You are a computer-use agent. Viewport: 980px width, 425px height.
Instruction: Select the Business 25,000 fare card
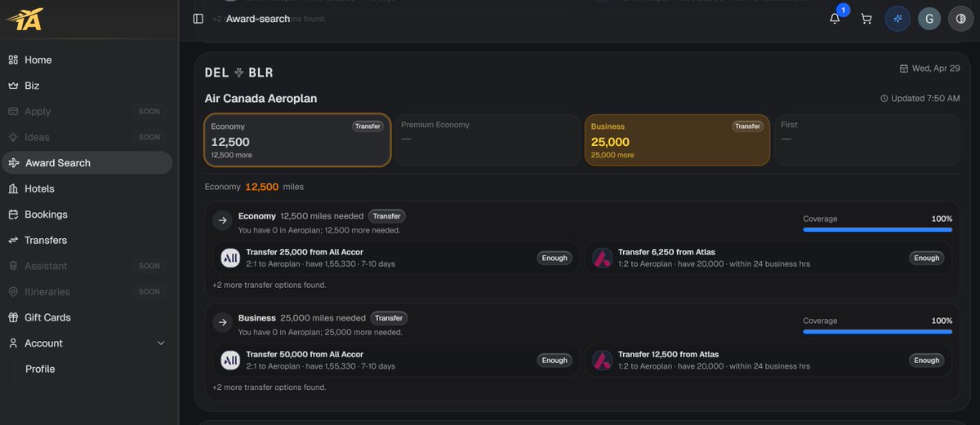677,140
